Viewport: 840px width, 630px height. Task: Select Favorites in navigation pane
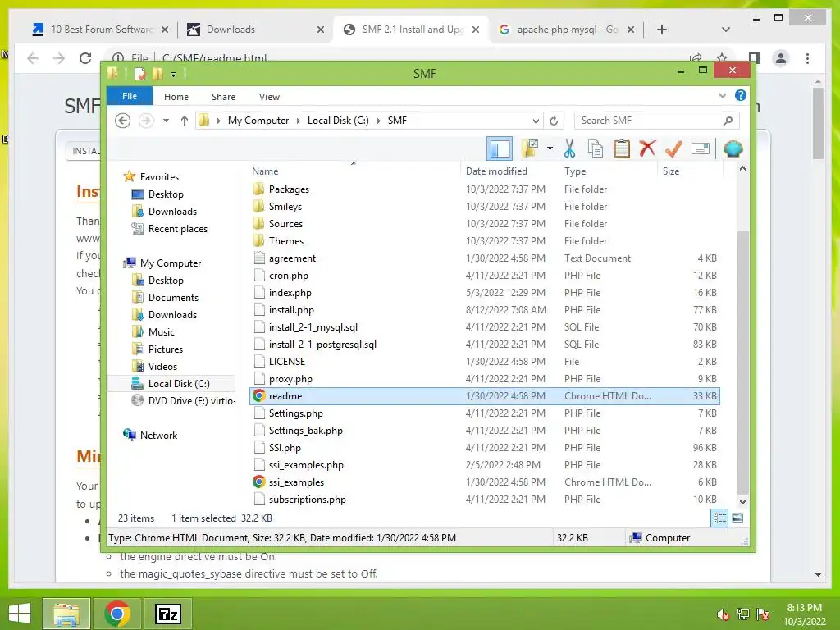point(159,177)
